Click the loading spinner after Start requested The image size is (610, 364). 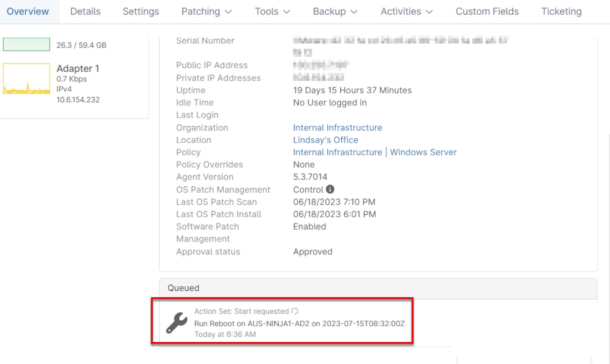(x=295, y=311)
